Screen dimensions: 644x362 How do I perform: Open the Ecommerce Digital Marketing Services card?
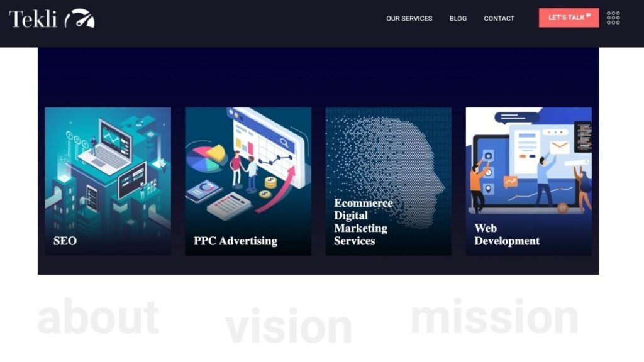[x=389, y=182]
